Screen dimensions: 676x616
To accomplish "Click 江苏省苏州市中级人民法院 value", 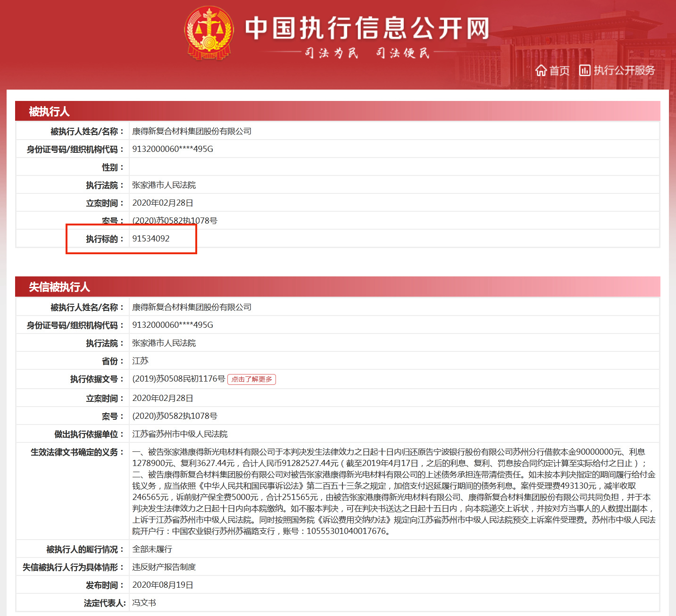I will coord(180,434).
